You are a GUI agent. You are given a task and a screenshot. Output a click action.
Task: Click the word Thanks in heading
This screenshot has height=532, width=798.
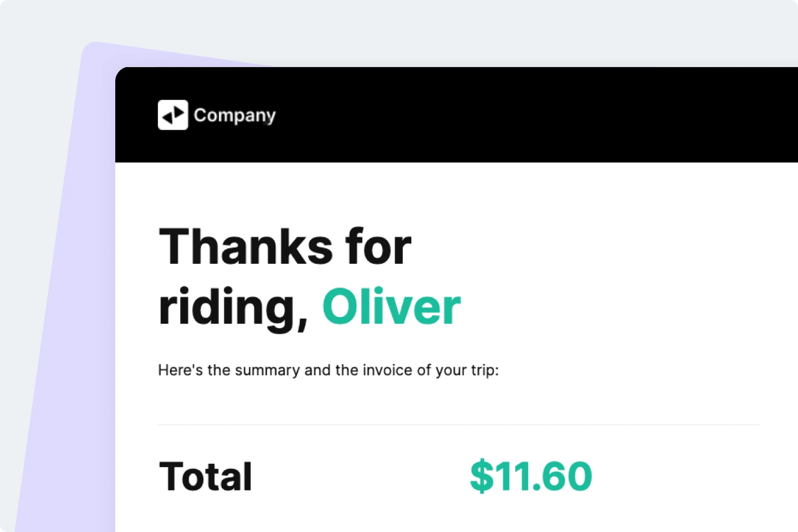point(246,247)
